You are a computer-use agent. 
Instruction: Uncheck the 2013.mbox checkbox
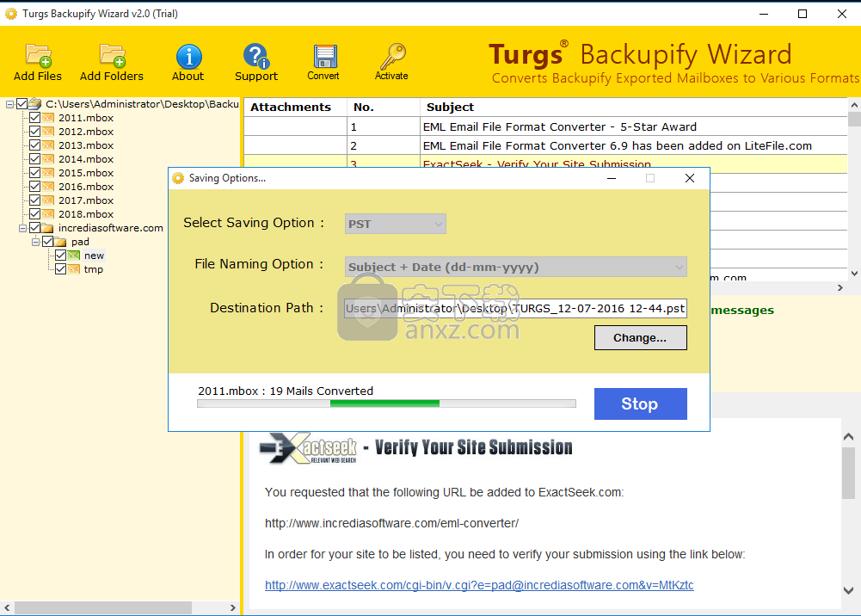click(x=34, y=145)
